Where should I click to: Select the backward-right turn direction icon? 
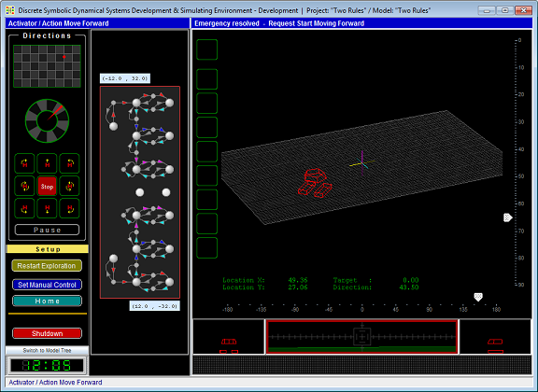click(x=70, y=208)
